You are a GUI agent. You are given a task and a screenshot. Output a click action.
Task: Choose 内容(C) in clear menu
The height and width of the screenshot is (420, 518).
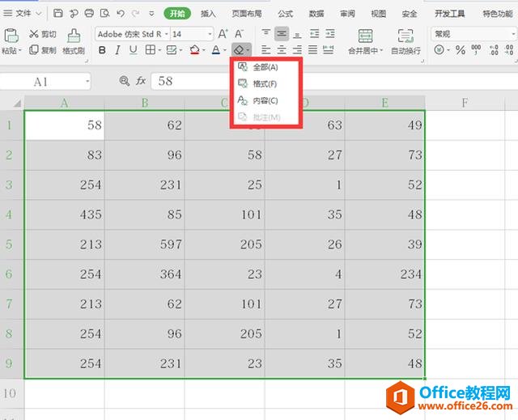pos(266,100)
